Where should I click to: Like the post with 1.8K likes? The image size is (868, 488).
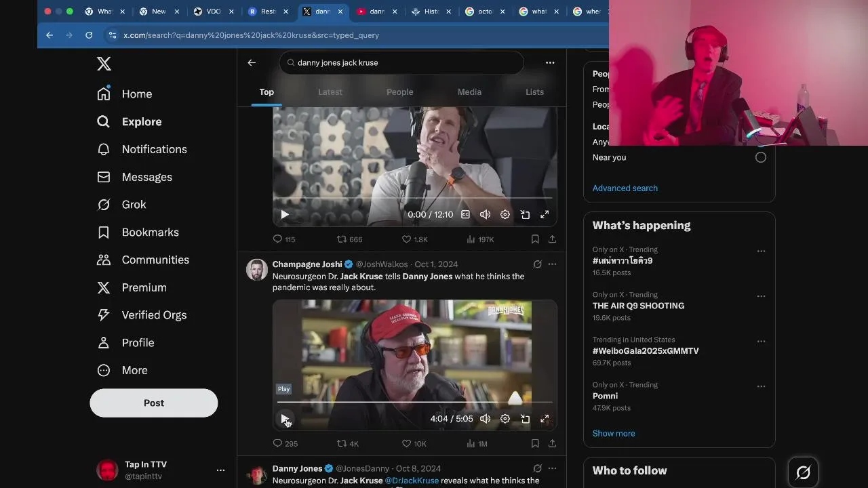click(x=414, y=239)
